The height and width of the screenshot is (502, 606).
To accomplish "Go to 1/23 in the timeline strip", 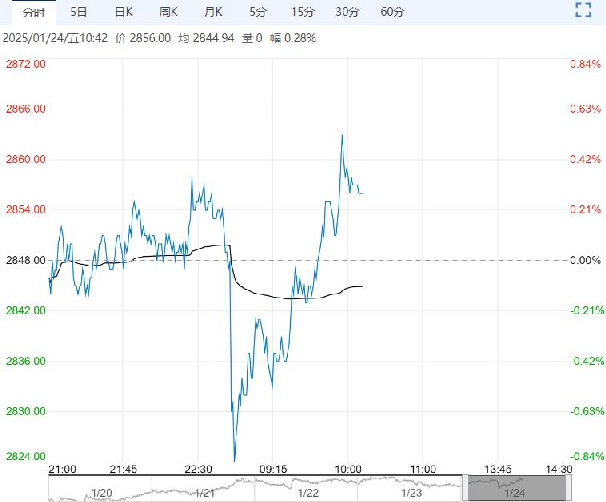I will 412,491.
